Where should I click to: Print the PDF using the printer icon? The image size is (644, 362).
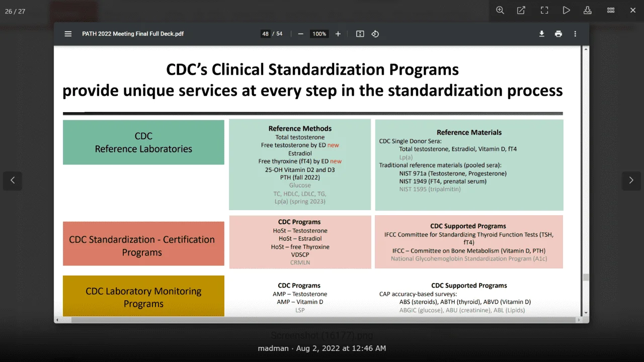[x=558, y=34]
